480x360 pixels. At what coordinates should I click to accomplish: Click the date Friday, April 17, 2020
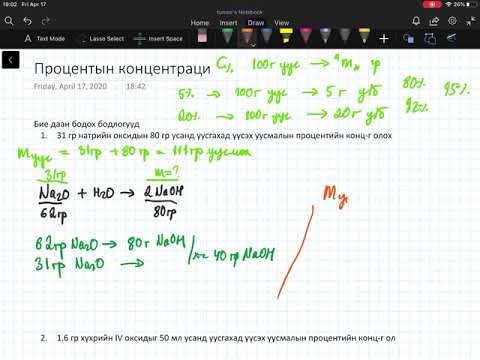tap(70, 86)
